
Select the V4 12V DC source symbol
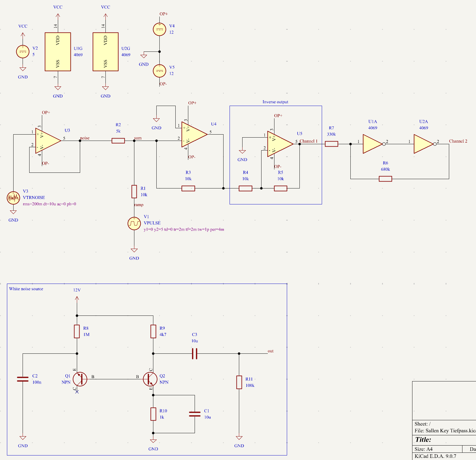click(x=159, y=29)
